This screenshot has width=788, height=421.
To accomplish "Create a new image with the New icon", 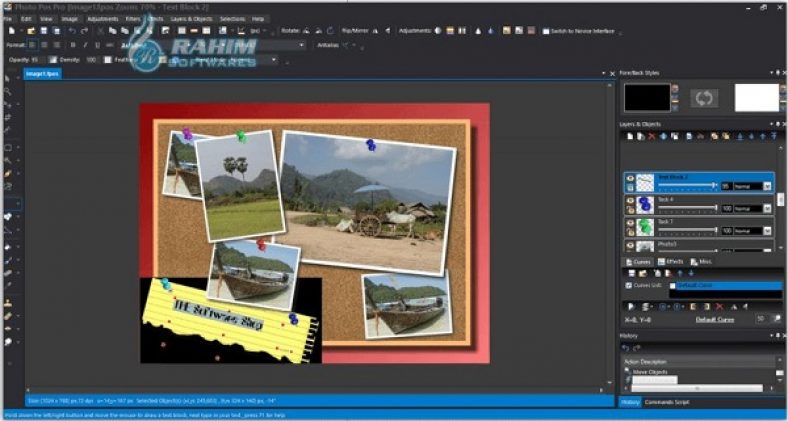I will click(x=11, y=31).
